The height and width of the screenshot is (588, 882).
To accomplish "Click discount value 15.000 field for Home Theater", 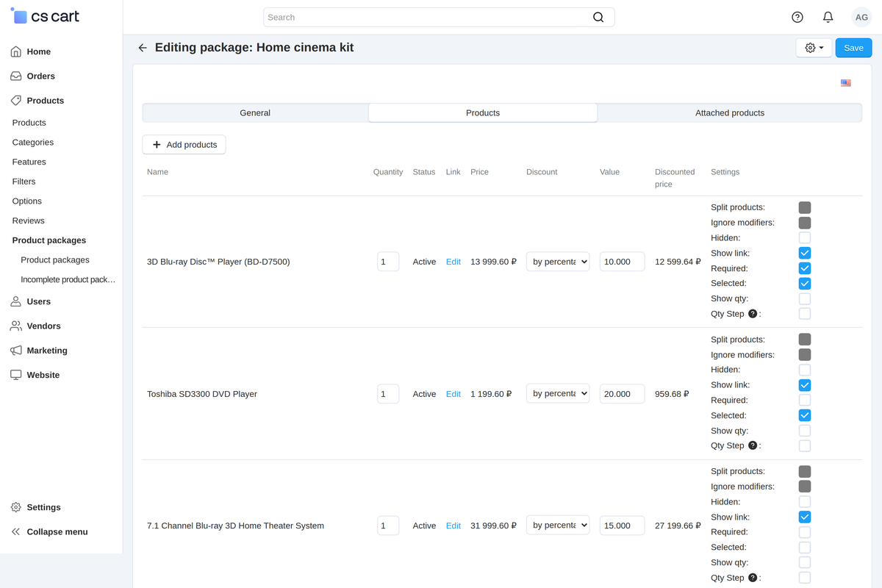I will [622, 526].
